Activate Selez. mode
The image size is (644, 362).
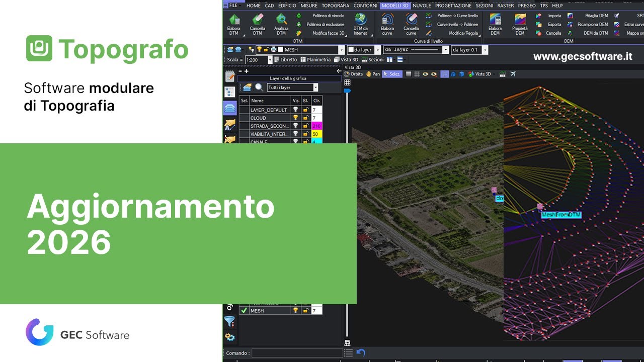point(392,74)
